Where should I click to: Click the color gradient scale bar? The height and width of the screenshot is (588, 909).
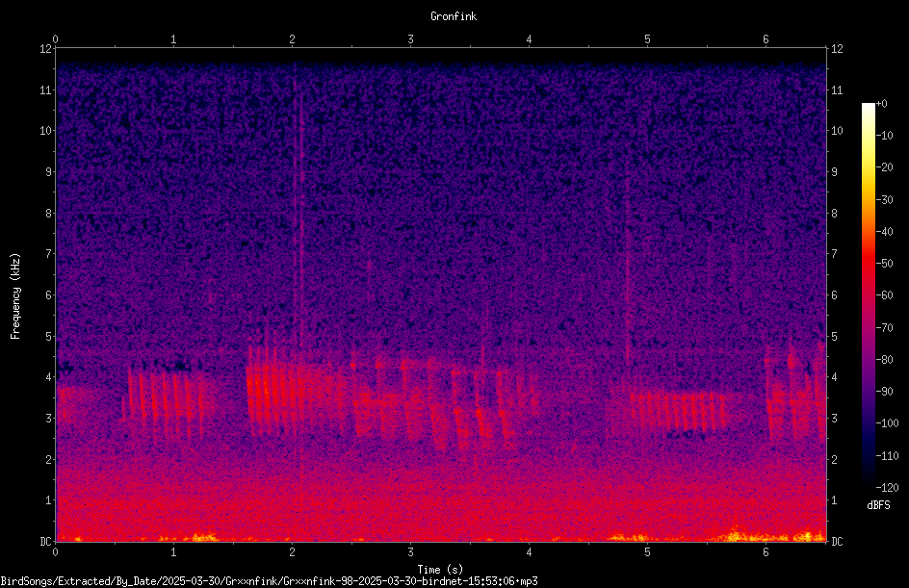[x=868, y=295]
